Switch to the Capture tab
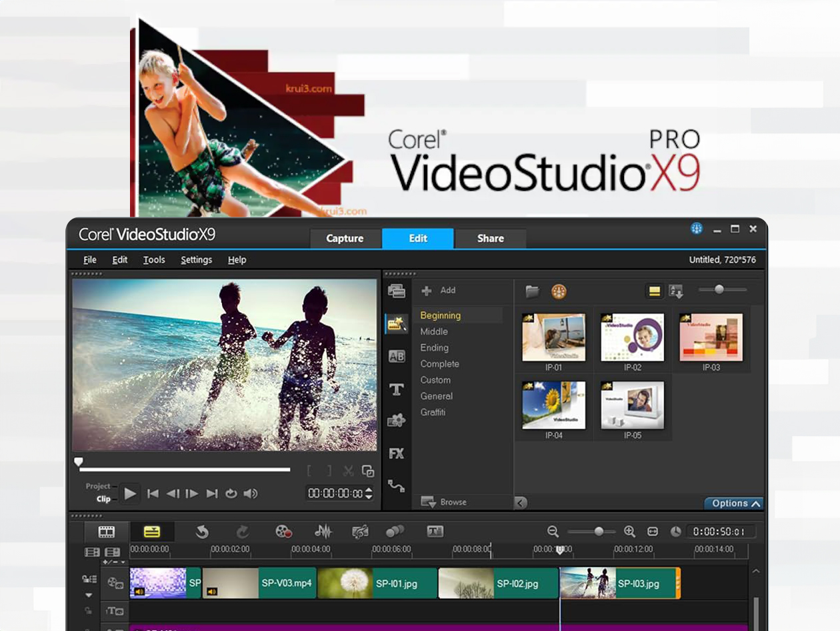The height and width of the screenshot is (631, 840). click(345, 238)
